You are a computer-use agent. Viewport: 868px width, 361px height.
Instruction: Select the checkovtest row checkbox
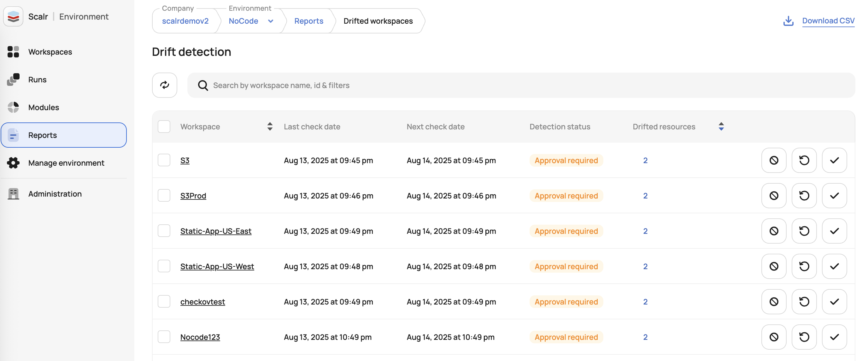point(164,302)
